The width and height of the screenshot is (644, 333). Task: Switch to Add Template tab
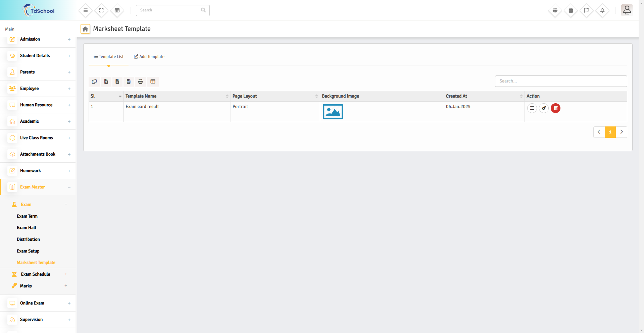click(x=149, y=57)
